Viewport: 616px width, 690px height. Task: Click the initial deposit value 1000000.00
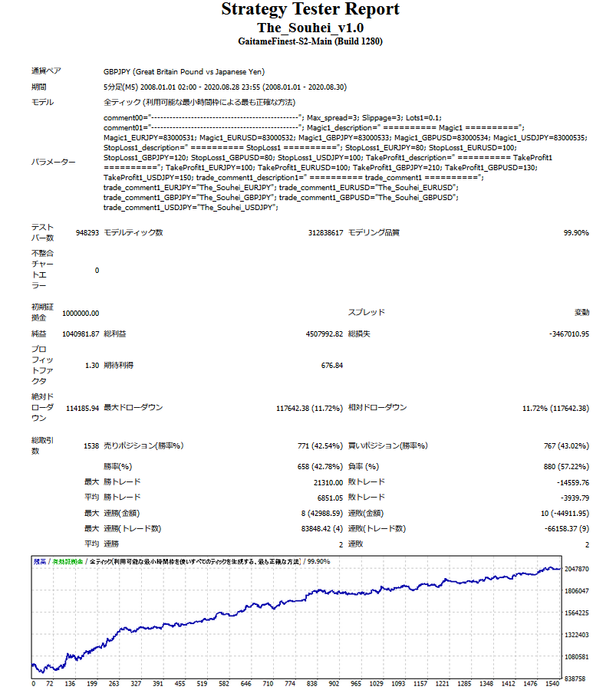coord(80,314)
